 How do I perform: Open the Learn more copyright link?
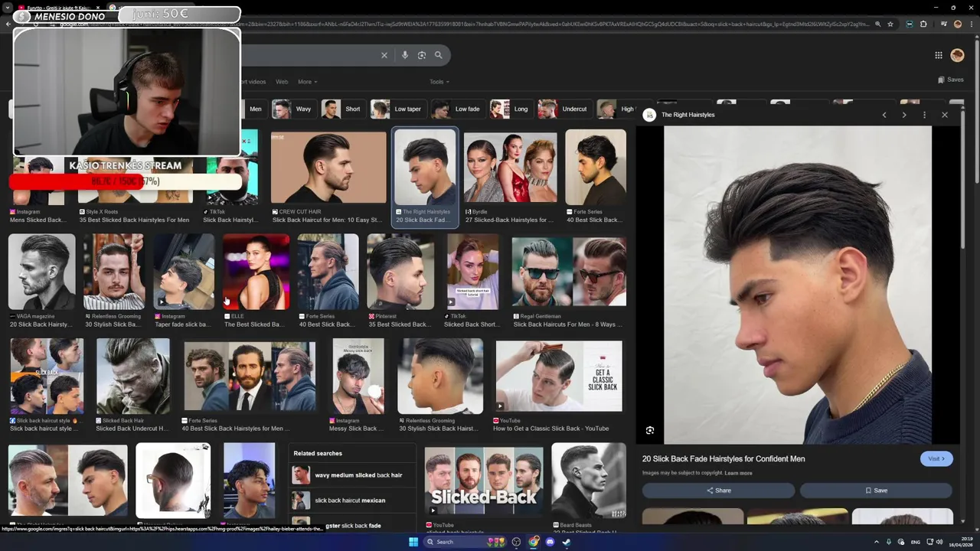click(738, 473)
